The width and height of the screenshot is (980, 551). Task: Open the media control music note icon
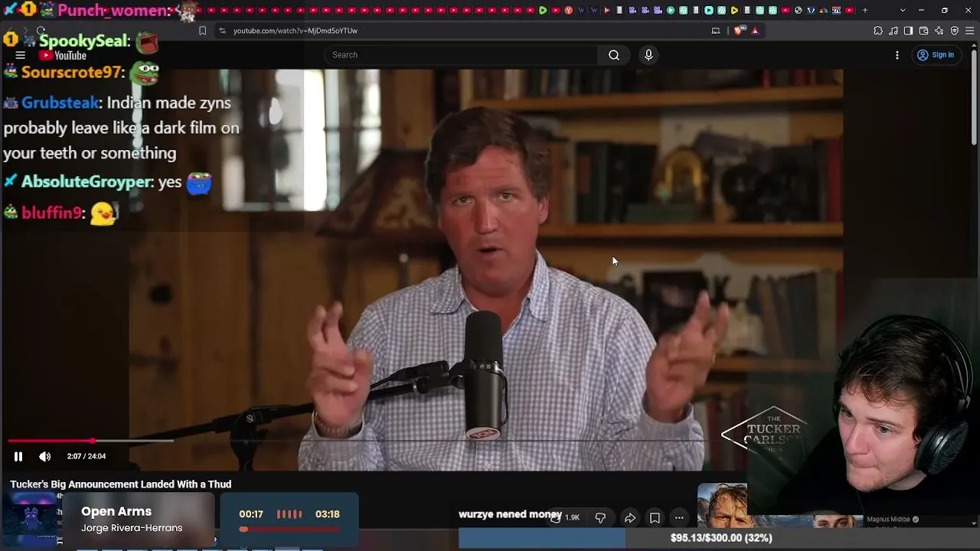point(893,31)
